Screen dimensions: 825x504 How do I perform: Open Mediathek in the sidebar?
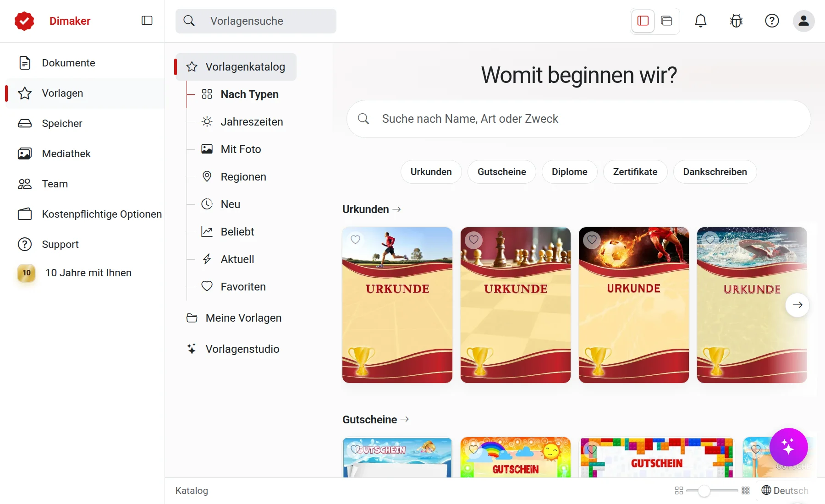tap(84, 153)
